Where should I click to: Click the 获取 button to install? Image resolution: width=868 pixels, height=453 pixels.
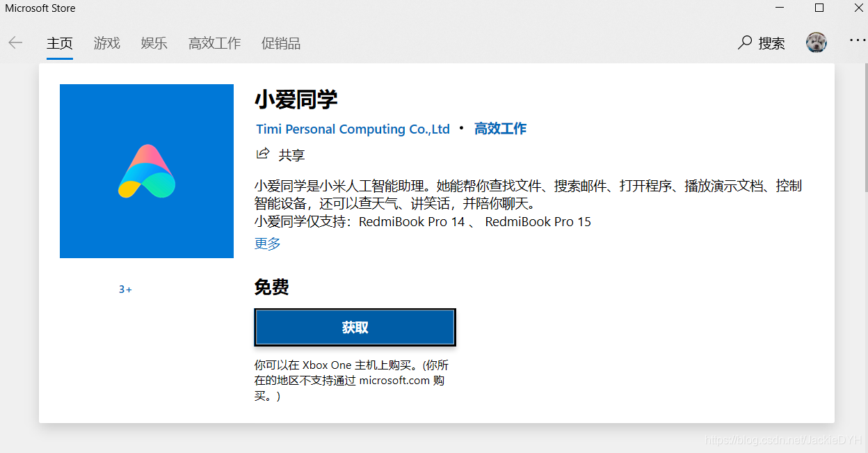tap(355, 328)
